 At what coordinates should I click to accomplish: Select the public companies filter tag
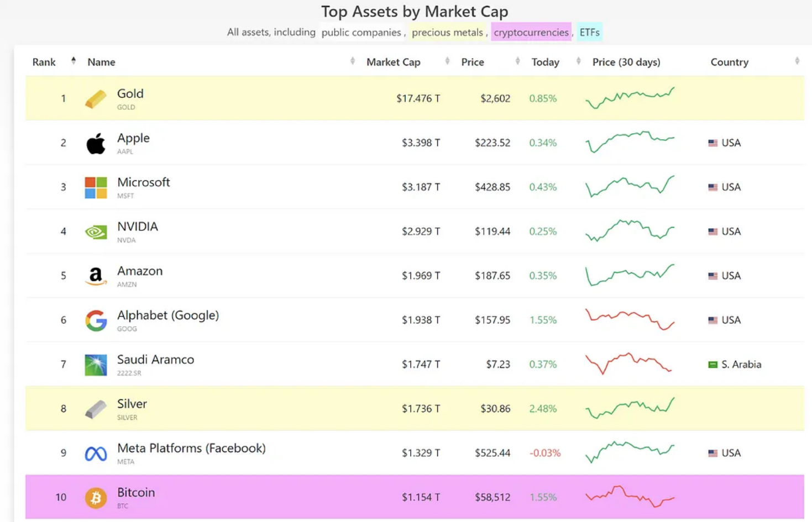tap(361, 33)
